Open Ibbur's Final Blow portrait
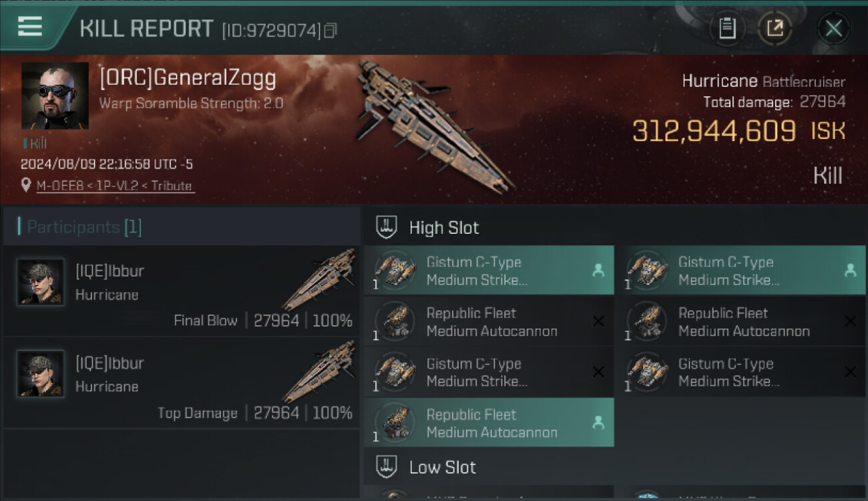The width and height of the screenshot is (868, 501). tap(41, 282)
